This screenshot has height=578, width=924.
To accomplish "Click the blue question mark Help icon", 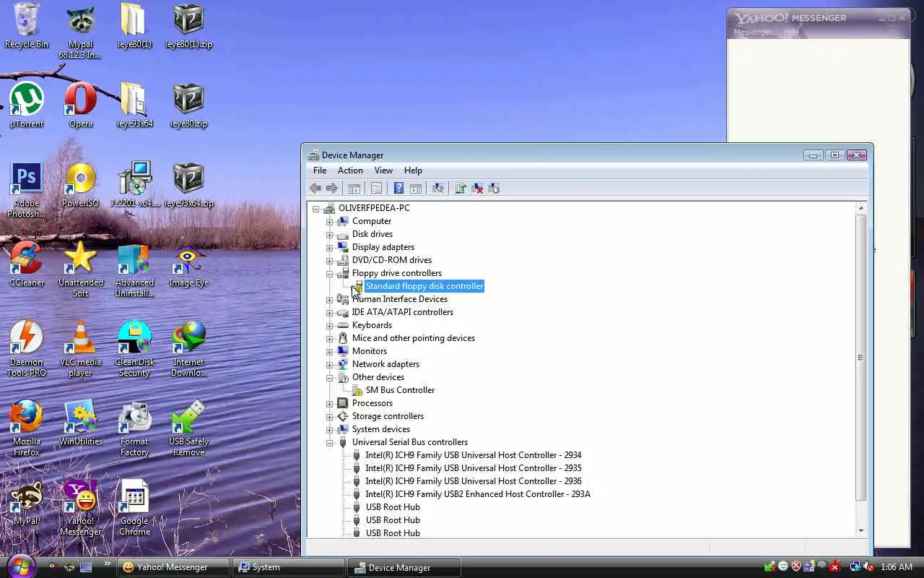I will pos(398,188).
